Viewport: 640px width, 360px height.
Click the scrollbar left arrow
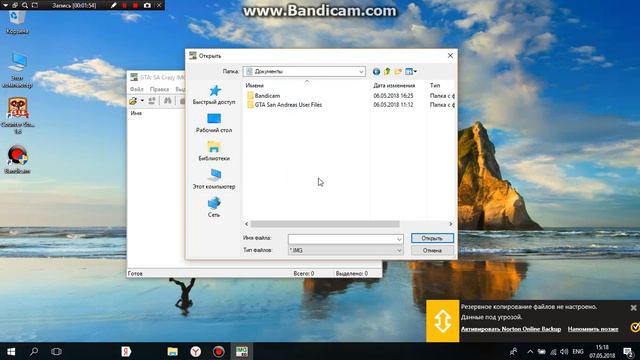pos(247,224)
